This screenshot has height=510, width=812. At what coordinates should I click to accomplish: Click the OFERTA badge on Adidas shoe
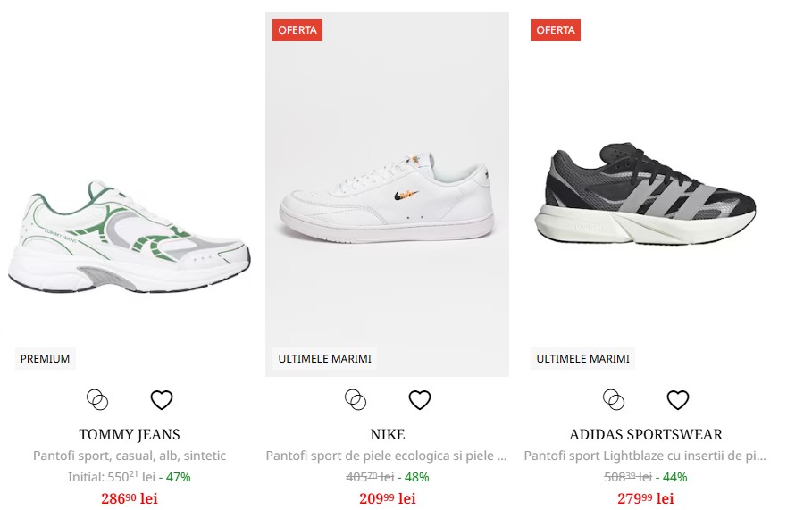pyautogui.click(x=556, y=30)
